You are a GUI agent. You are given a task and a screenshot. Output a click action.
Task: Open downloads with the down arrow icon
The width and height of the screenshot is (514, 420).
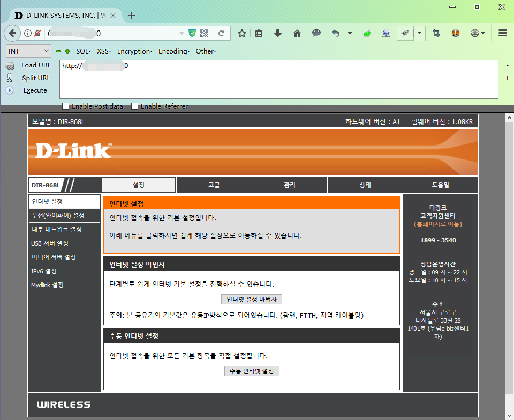(x=278, y=33)
